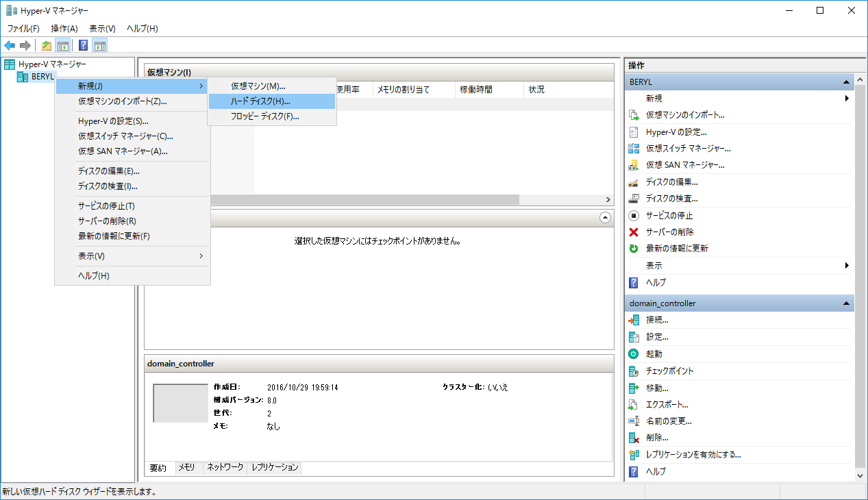Screen dimensions: 868x500
Task: Select BERYL server in the tree
Action: (x=42, y=77)
